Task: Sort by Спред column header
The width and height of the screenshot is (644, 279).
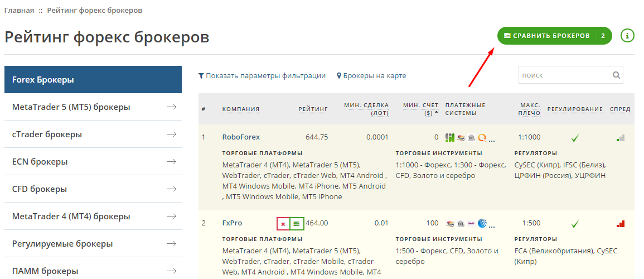Action: [x=620, y=109]
